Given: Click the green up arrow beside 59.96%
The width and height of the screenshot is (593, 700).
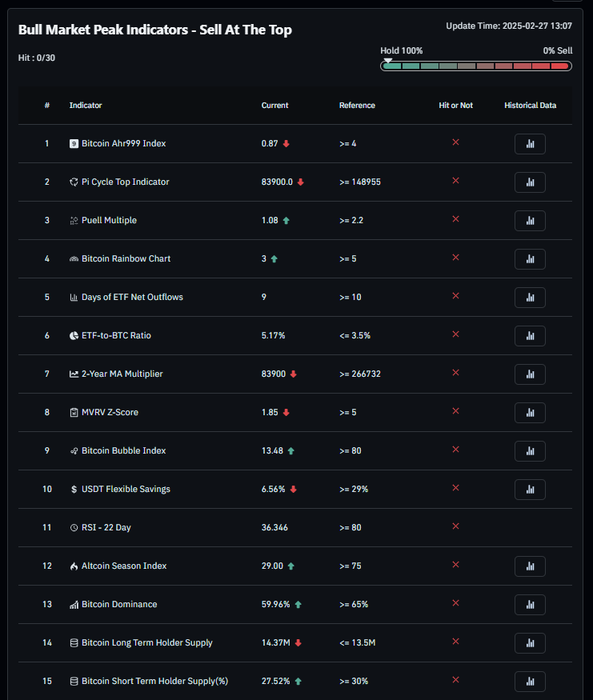Looking at the screenshot, I should pos(299,605).
